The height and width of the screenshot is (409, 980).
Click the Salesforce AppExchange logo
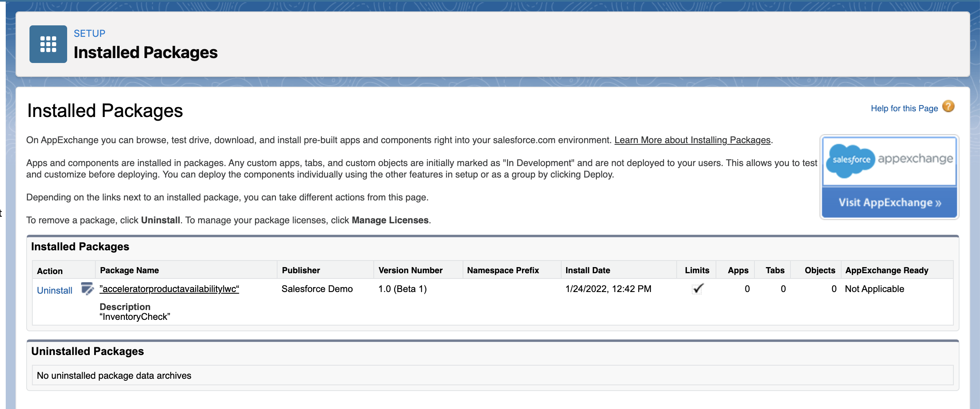890,161
